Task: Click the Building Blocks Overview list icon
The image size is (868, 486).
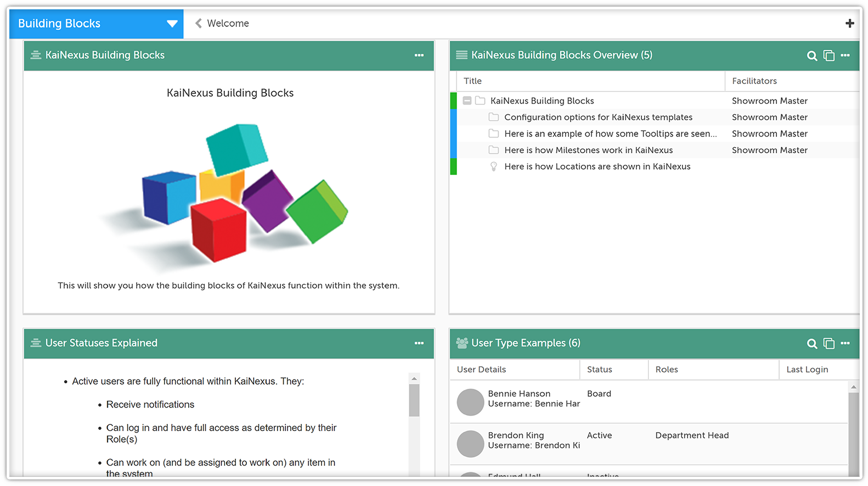Action: coord(462,55)
